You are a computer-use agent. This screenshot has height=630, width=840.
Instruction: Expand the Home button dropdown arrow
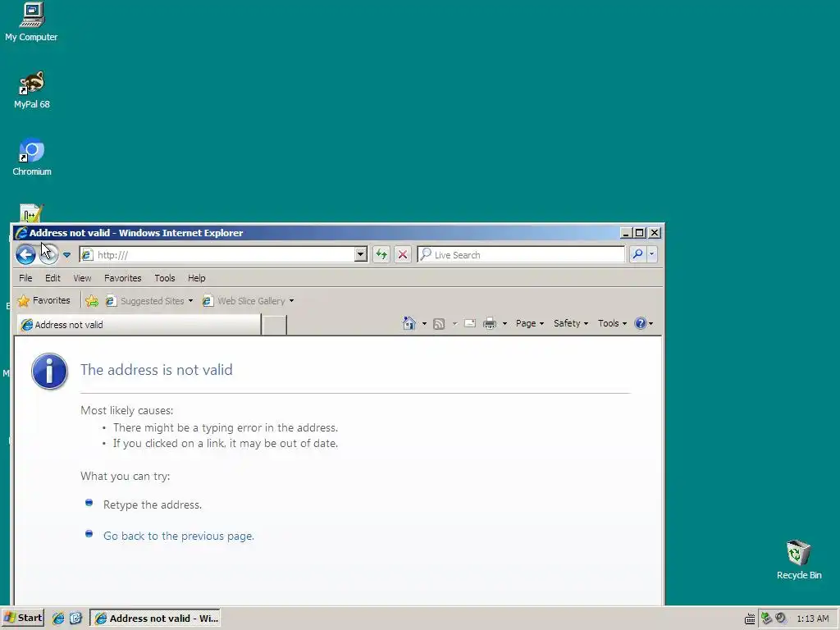tap(424, 323)
